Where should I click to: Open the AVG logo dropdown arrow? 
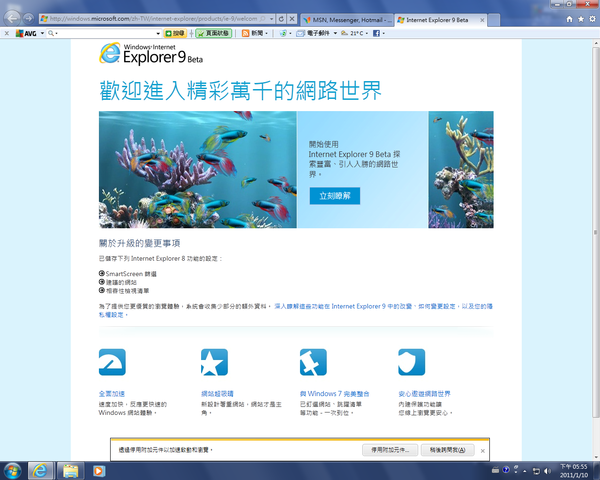click(42, 33)
